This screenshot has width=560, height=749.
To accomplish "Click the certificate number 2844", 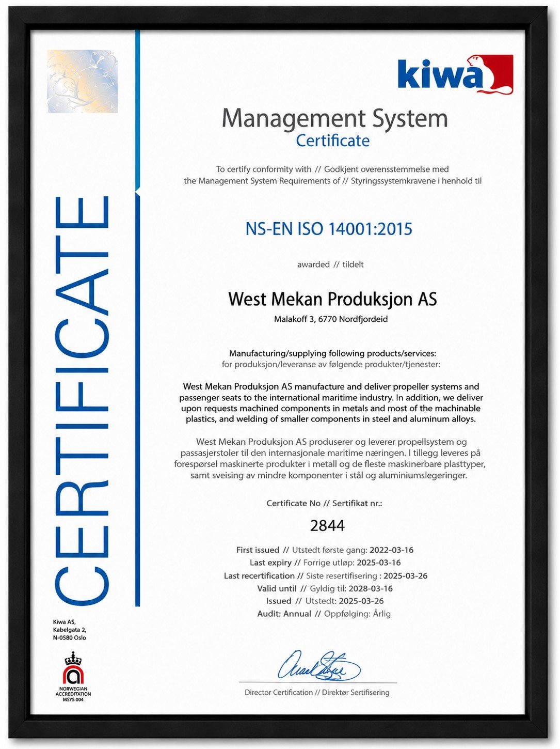I will click(x=327, y=526).
